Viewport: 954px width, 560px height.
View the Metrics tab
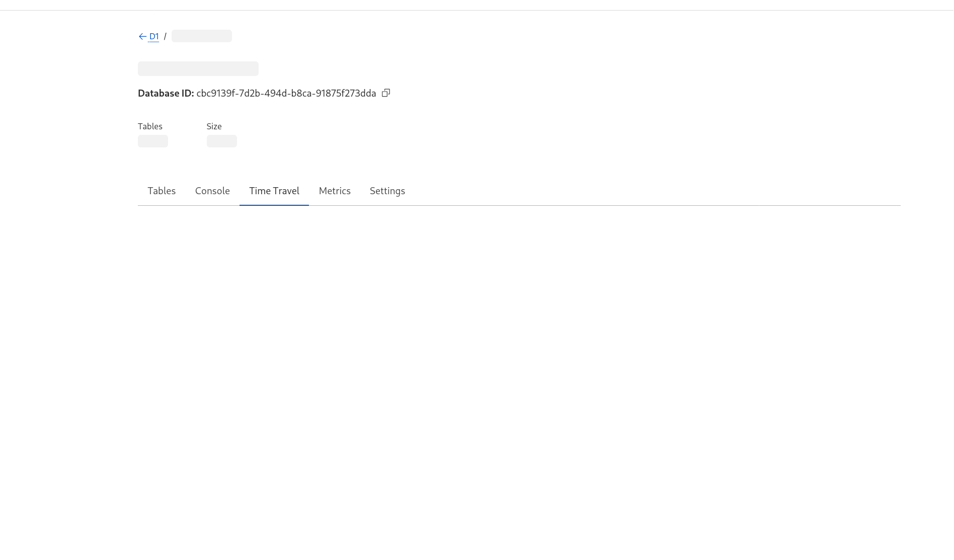tap(335, 191)
